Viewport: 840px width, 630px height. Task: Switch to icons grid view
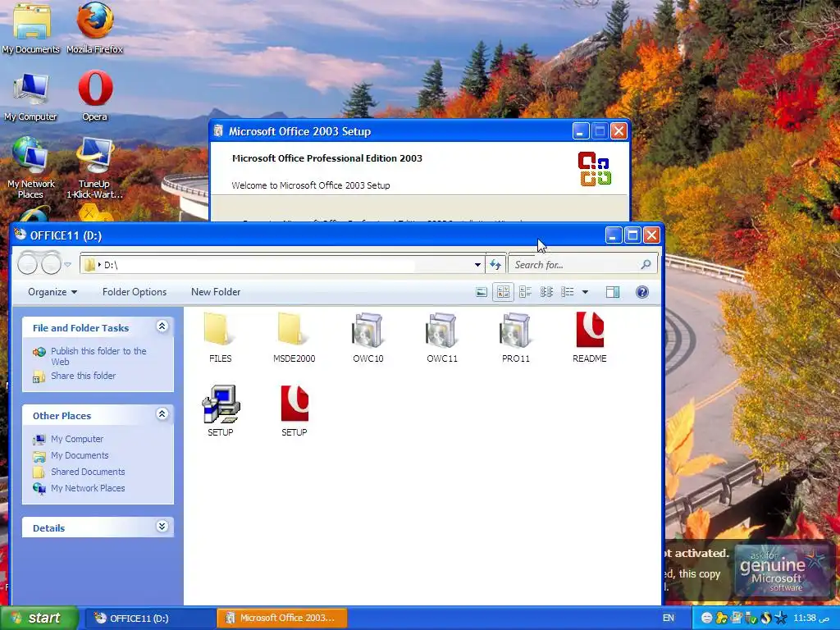546,292
